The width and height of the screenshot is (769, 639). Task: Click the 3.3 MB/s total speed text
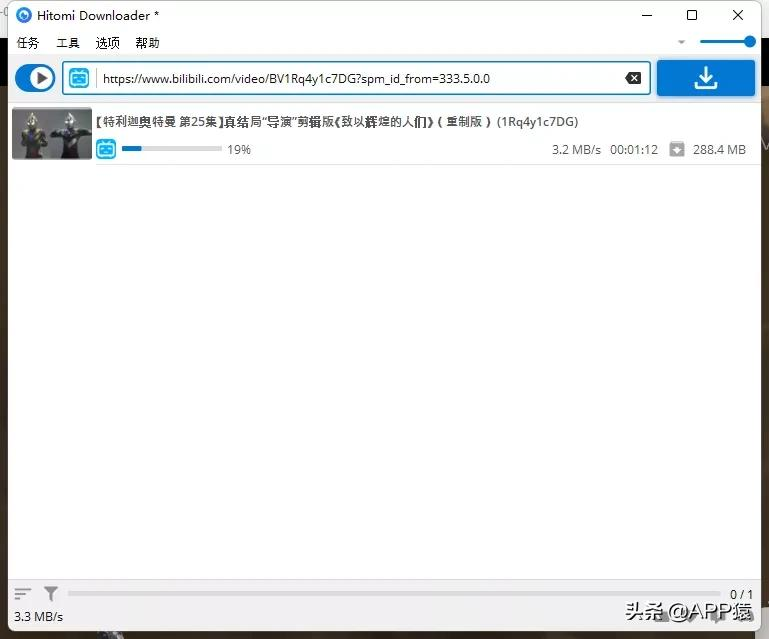pyautogui.click(x=38, y=616)
